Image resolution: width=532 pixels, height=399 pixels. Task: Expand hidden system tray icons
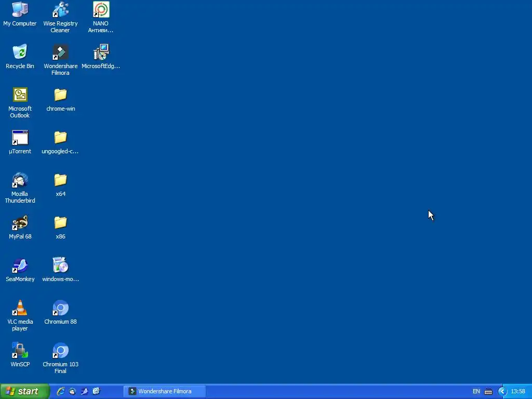(x=502, y=391)
